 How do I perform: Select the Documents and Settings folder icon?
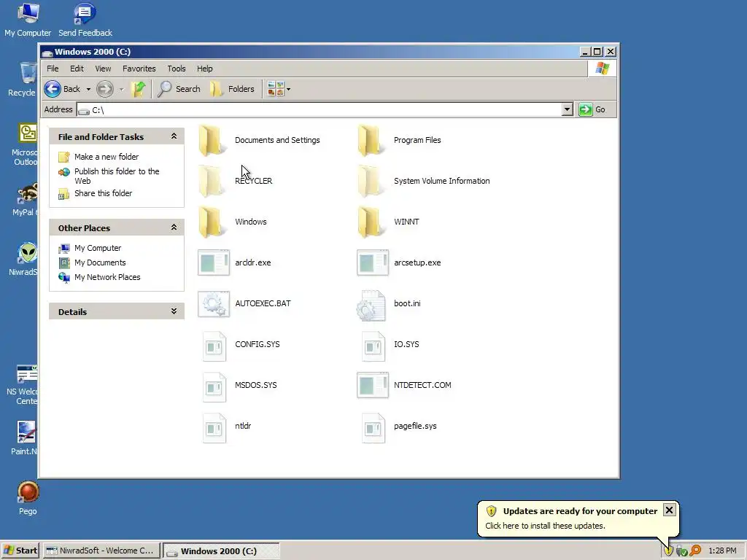[211, 140]
